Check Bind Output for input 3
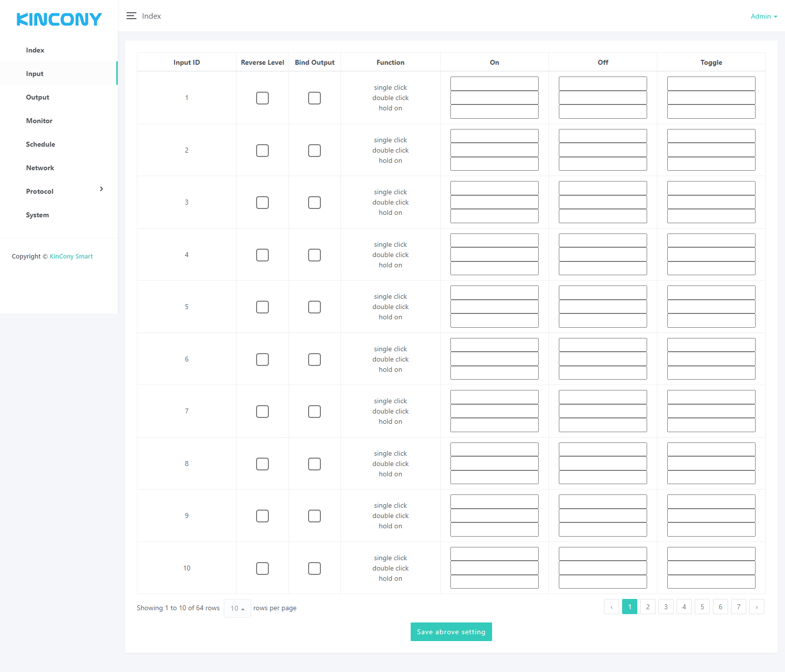Image resolution: width=785 pixels, height=672 pixels. click(x=314, y=203)
